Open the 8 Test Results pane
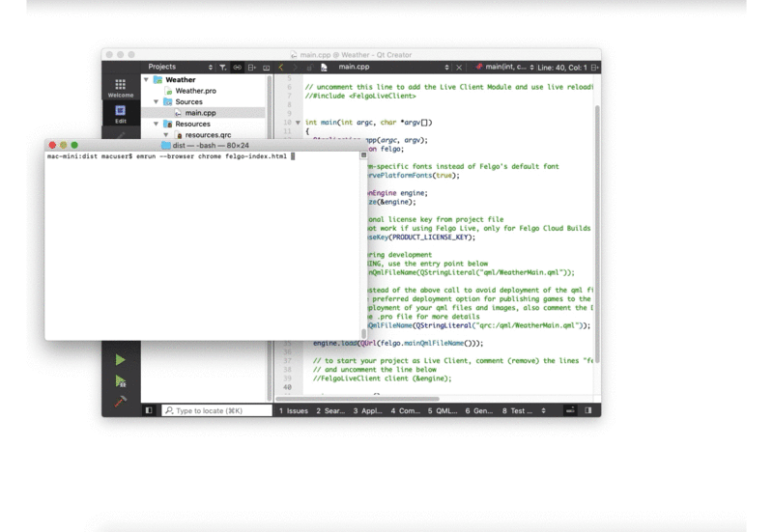Viewport: 773px width, 532px height. [x=517, y=410]
